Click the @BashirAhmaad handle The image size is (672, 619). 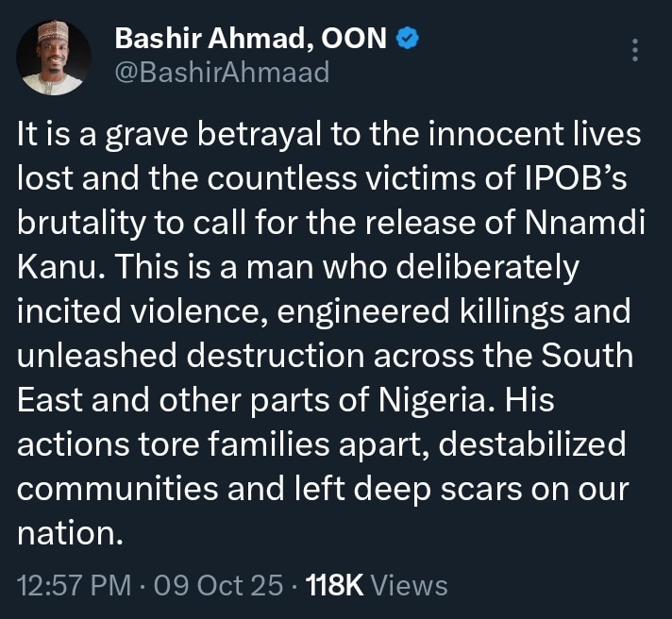[x=221, y=73]
